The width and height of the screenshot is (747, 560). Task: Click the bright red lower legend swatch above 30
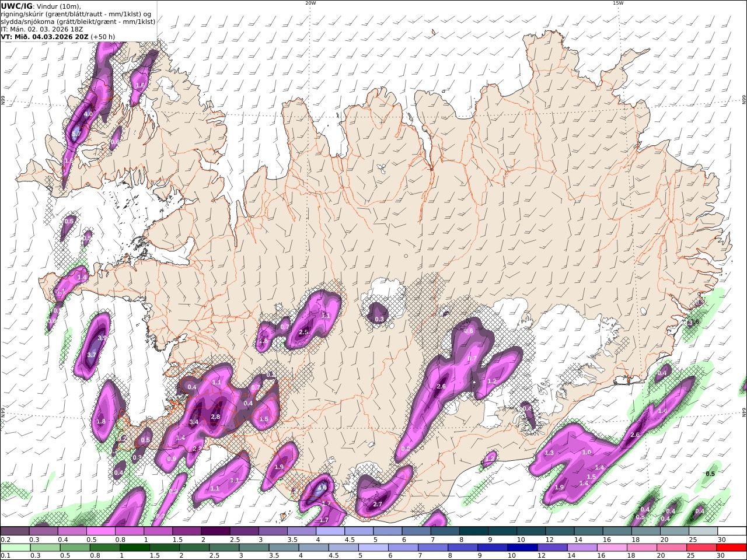point(732,547)
